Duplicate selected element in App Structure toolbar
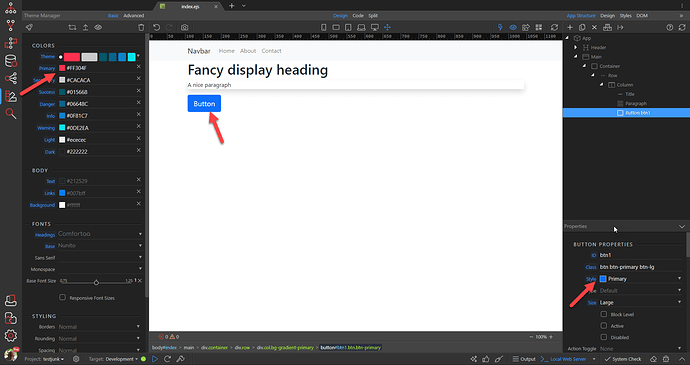This screenshot has height=365, width=690. pos(582,27)
